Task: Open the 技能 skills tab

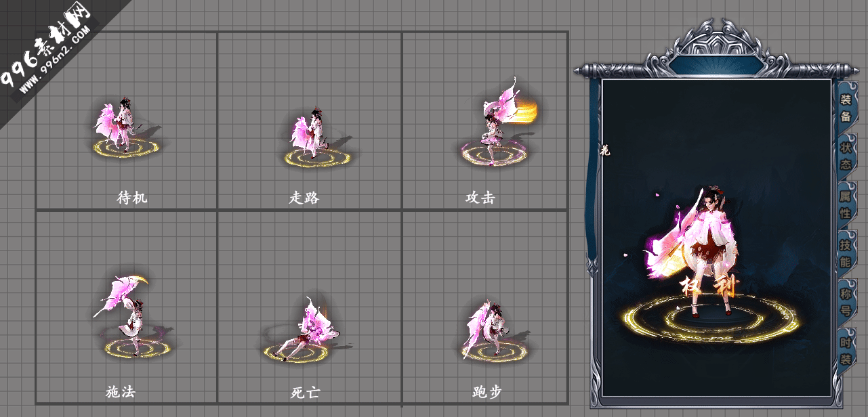Action: click(846, 253)
